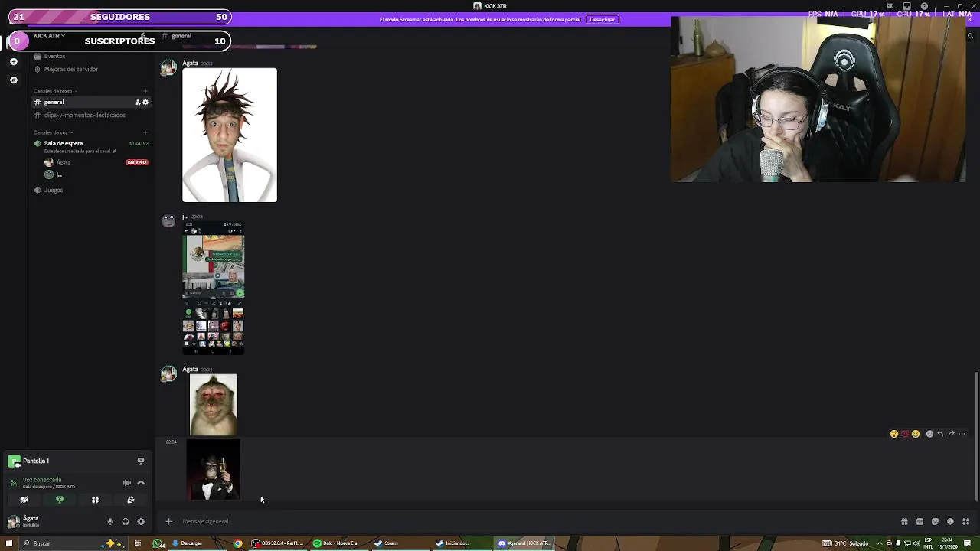Open spiky-hair caricature image
Viewport: 980px width, 551px height.
[x=230, y=135]
